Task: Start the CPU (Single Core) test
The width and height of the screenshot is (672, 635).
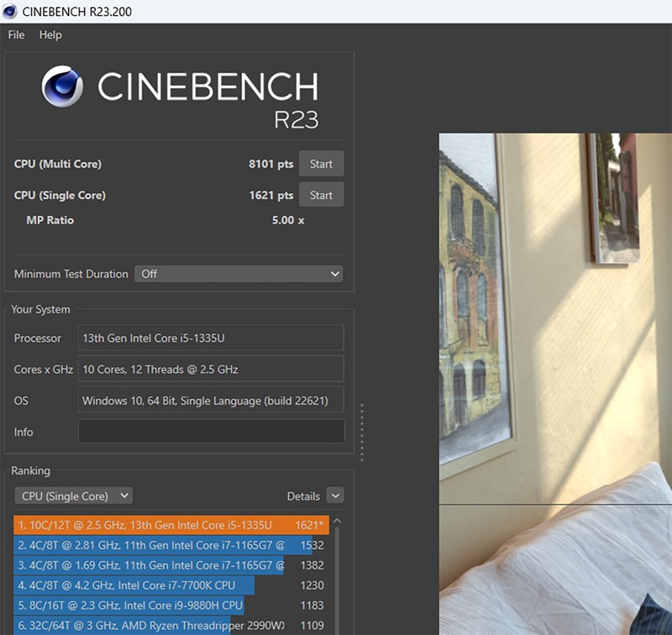Action: coord(321,195)
